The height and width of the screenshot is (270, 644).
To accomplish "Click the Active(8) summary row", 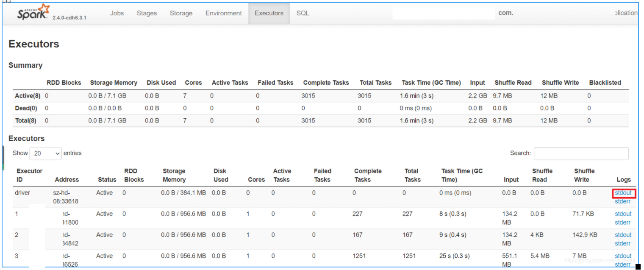I will click(x=28, y=96).
